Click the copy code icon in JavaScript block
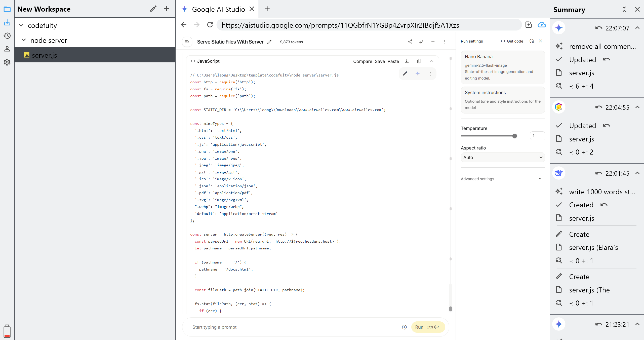Screen dimensions: 644x340 [x=419, y=61]
